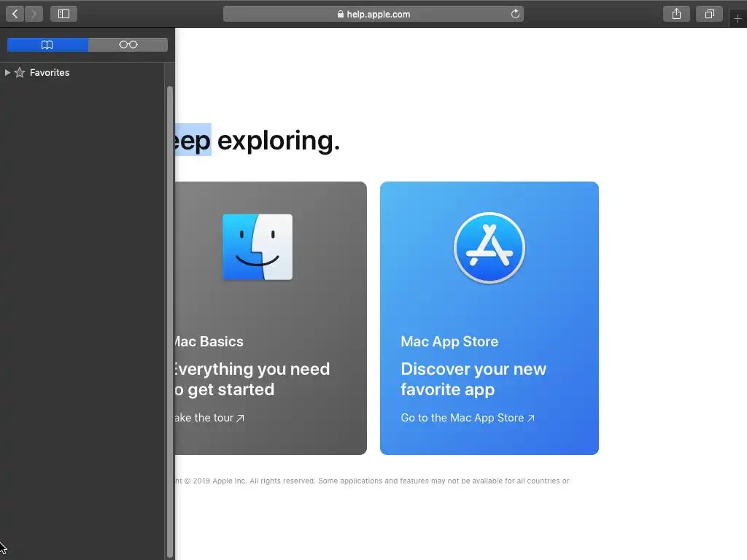
Task: Click the help.apple.com address field
Action: coord(373,15)
